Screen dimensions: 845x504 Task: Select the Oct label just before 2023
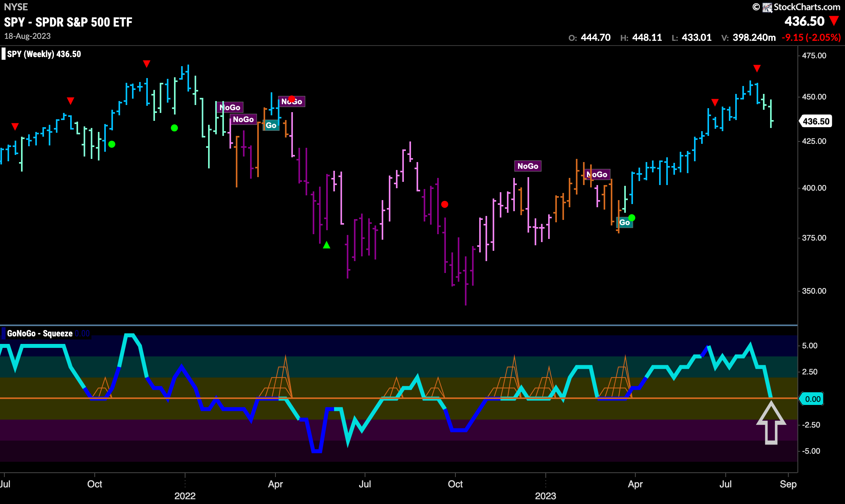tap(455, 484)
